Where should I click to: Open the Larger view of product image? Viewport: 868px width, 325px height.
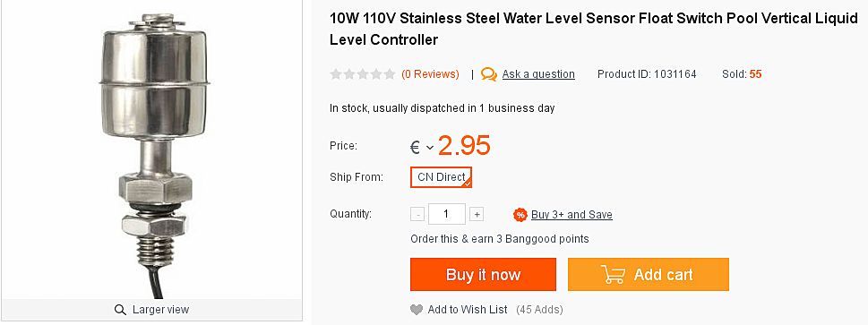(x=151, y=310)
